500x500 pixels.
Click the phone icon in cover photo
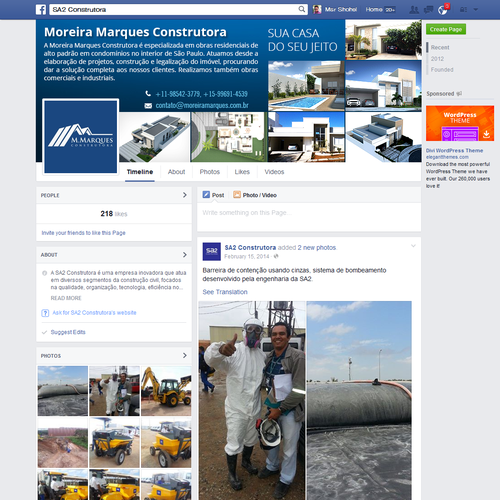(x=148, y=94)
